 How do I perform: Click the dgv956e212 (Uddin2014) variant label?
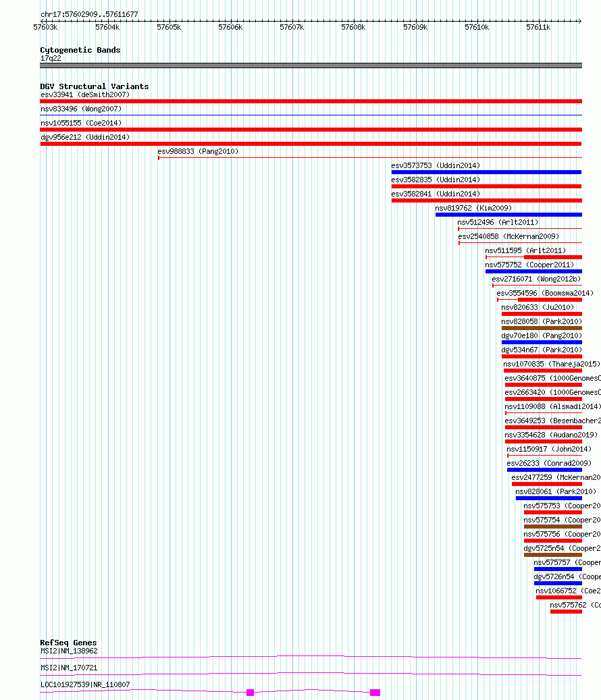coord(85,138)
